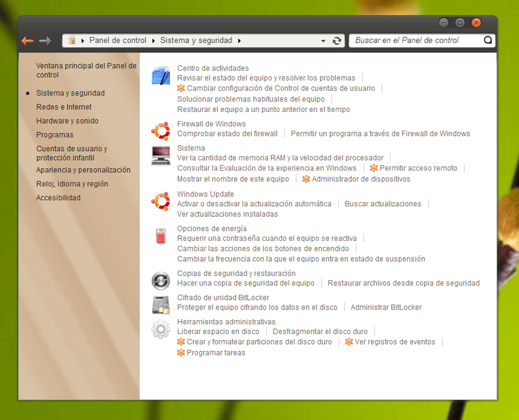Select Sistema y seguridad in the sidebar

click(x=71, y=93)
